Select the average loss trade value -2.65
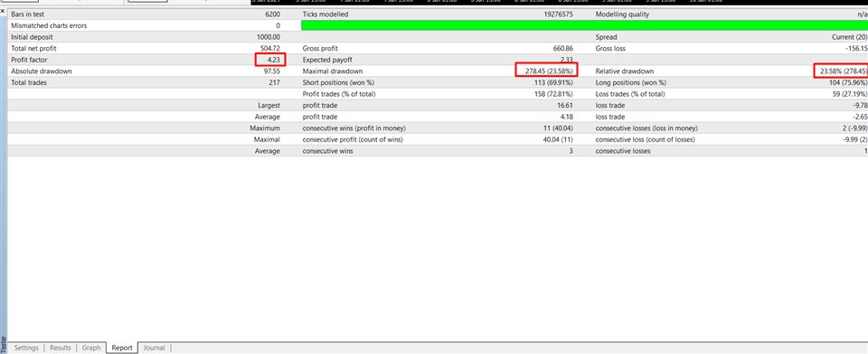This screenshot has width=868, height=354. pos(859,117)
